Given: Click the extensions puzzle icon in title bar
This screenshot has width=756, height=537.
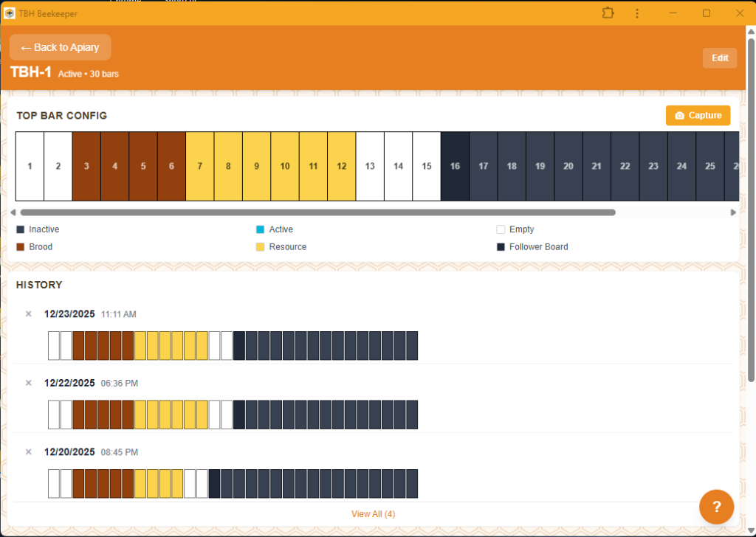Looking at the screenshot, I should click(x=608, y=13).
